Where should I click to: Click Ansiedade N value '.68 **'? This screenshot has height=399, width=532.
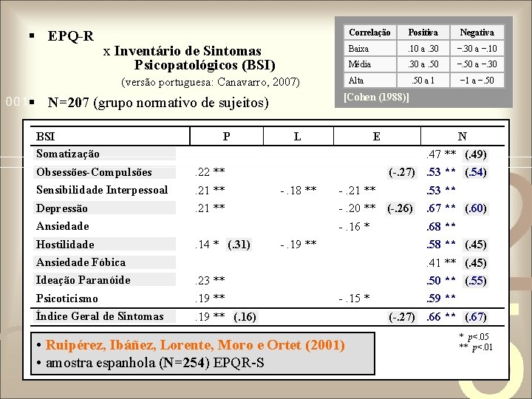[x=441, y=226]
